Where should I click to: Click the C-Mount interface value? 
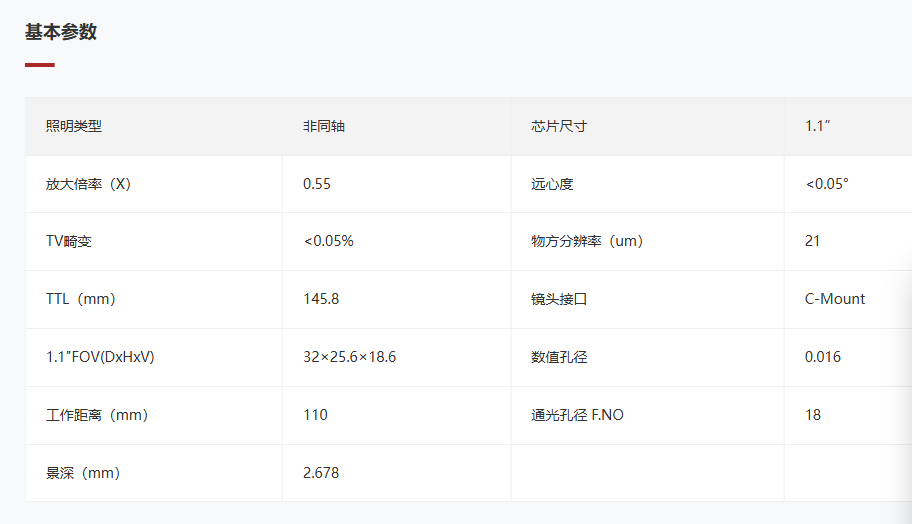pyautogui.click(x=835, y=299)
